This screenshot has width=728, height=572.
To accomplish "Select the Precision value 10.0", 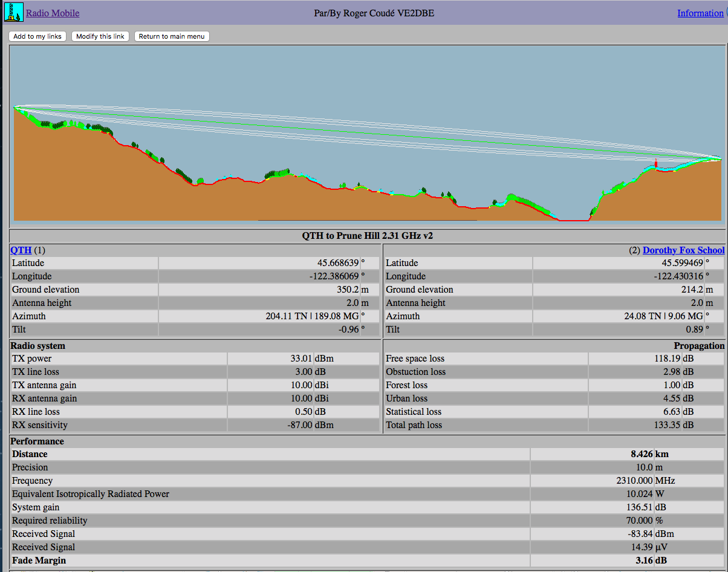I will (x=645, y=467).
